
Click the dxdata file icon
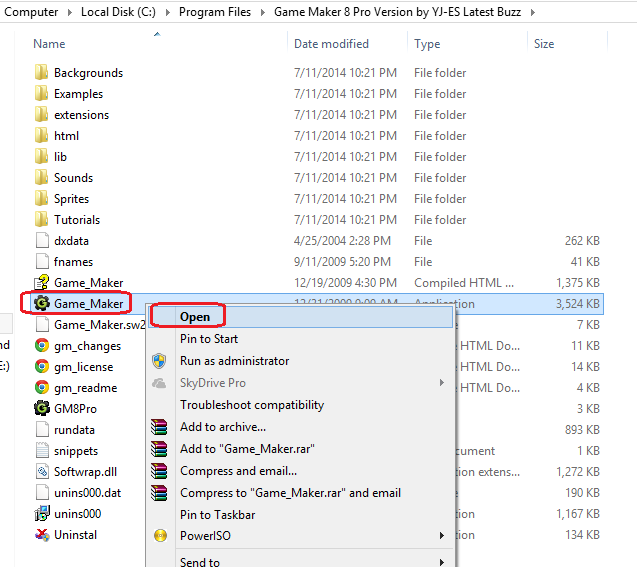click(x=42, y=240)
